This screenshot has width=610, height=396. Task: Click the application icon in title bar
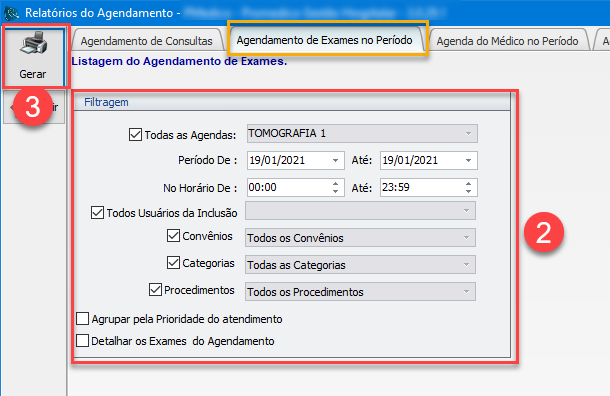click(x=11, y=13)
